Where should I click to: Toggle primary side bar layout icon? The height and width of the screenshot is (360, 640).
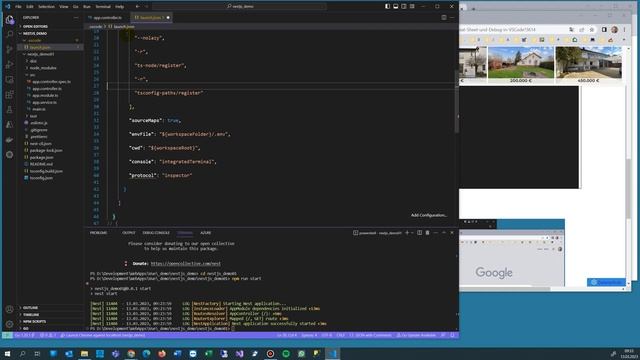[387, 7]
